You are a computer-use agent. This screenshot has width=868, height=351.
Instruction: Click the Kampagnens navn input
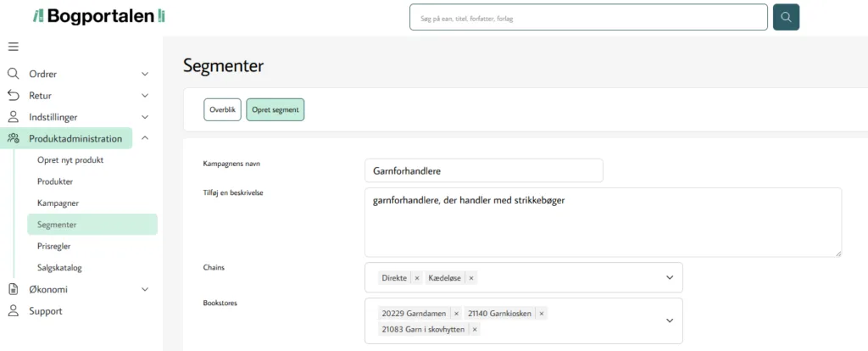point(484,170)
